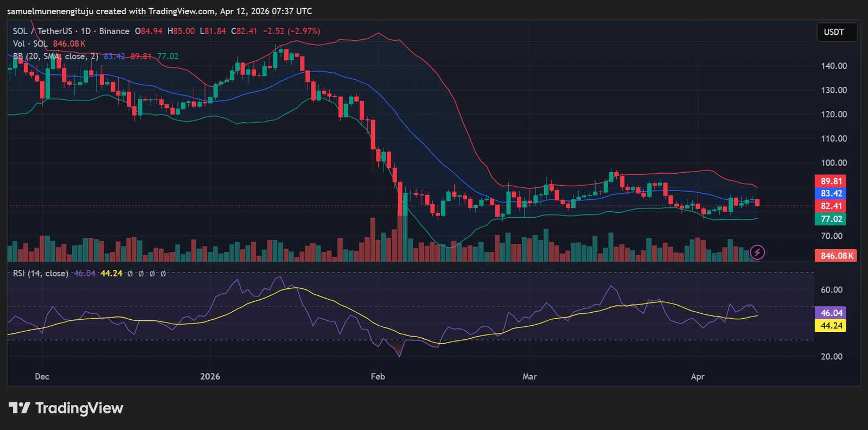Viewport: 868px width, 430px height.
Task: Select the BB (20, SMA, close, 2) legend
Action: point(55,56)
